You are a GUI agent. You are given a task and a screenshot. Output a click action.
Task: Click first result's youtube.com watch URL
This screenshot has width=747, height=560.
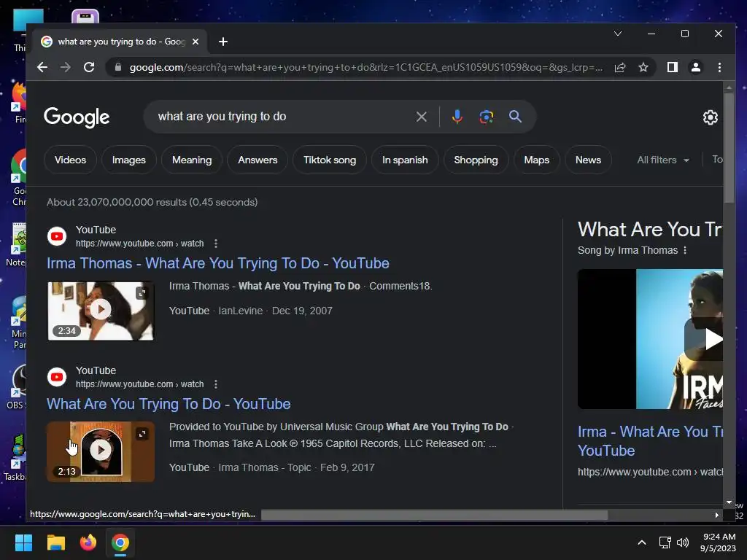pos(139,244)
